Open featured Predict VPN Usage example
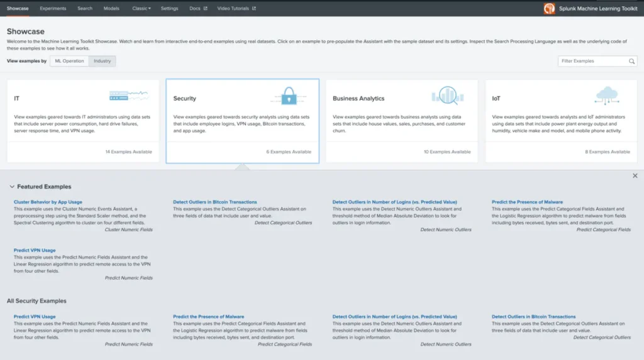The height and width of the screenshot is (360, 644). [35, 251]
